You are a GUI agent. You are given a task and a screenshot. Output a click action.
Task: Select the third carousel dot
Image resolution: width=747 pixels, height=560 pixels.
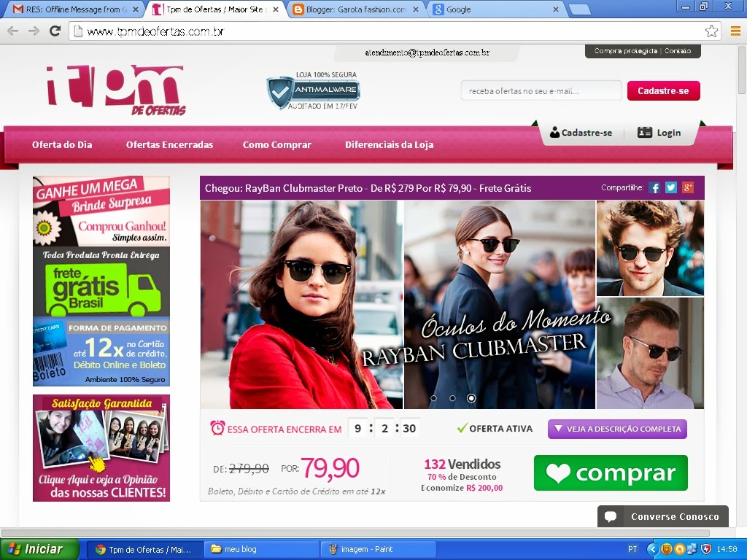tap(471, 398)
